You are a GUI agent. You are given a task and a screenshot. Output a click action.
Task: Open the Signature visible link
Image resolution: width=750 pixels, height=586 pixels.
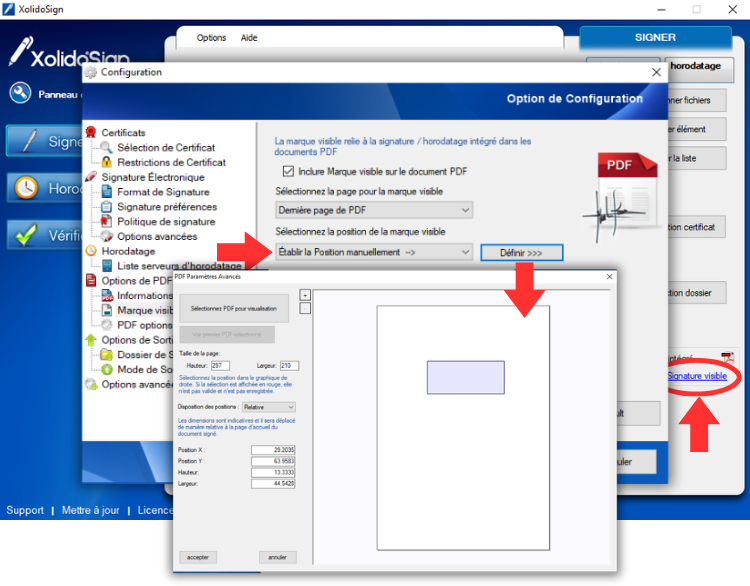click(697, 376)
